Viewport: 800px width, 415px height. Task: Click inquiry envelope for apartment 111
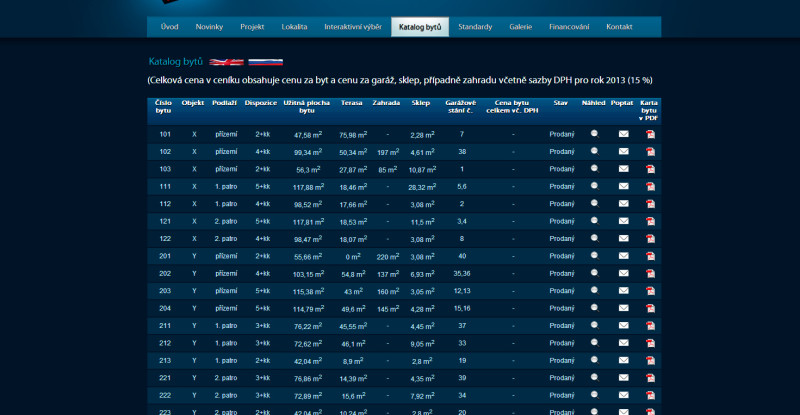point(623,186)
